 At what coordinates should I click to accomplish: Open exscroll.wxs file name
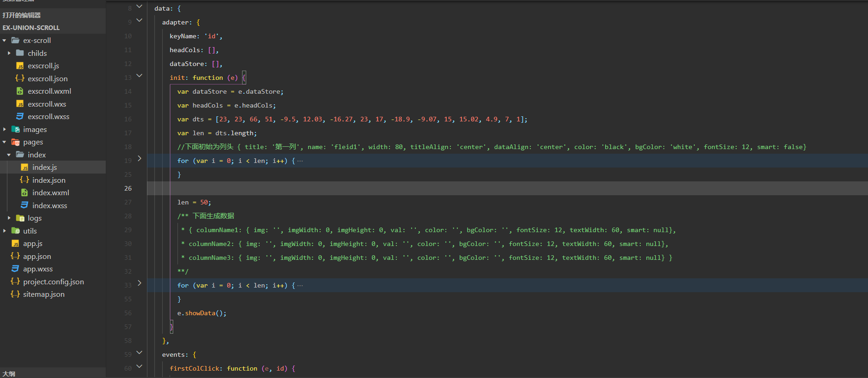pos(47,104)
